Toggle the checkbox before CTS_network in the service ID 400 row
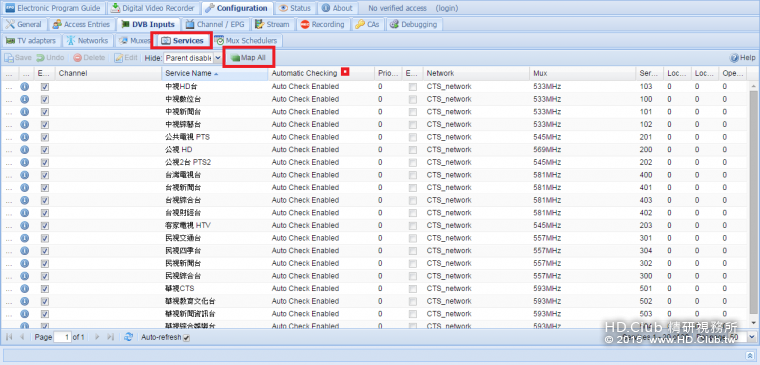The image size is (760, 365). [x=412, y=175]
